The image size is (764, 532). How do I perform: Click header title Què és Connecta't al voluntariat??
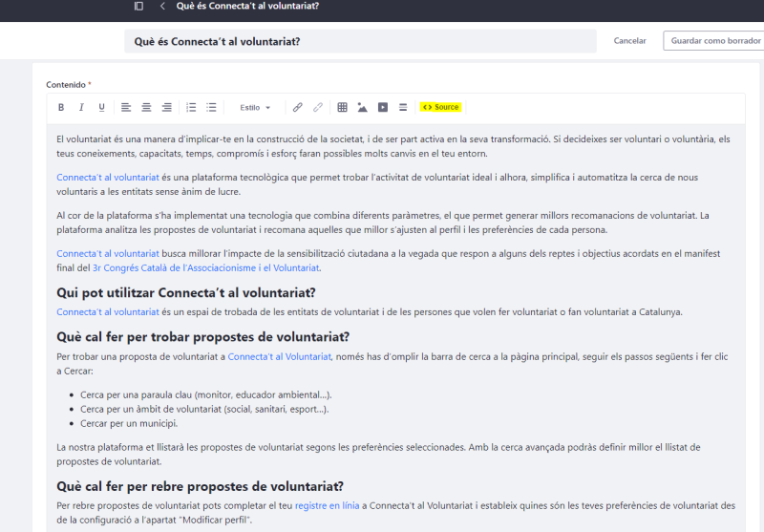[x=247, y=6]
